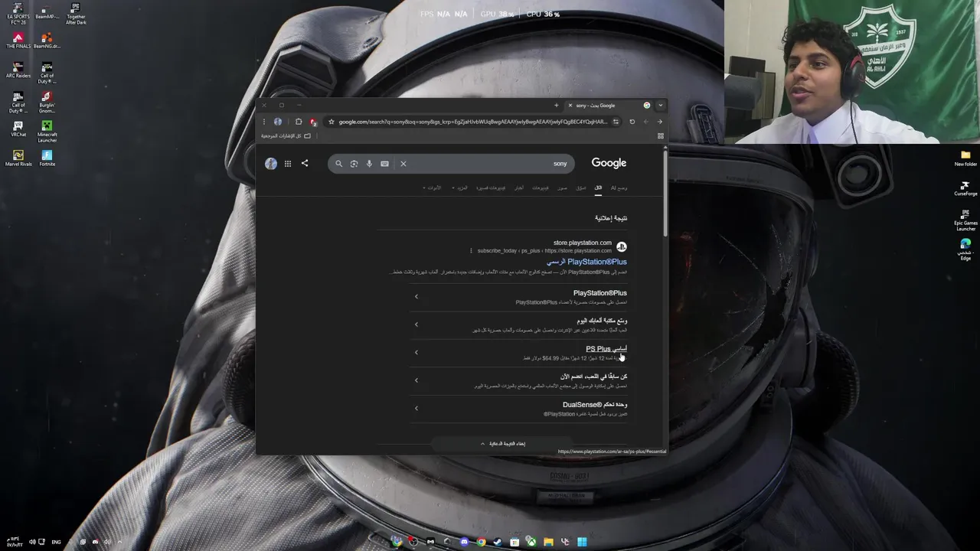
Task: Select the Epic Games Launcher icon
Action: (x=965, y=221)
